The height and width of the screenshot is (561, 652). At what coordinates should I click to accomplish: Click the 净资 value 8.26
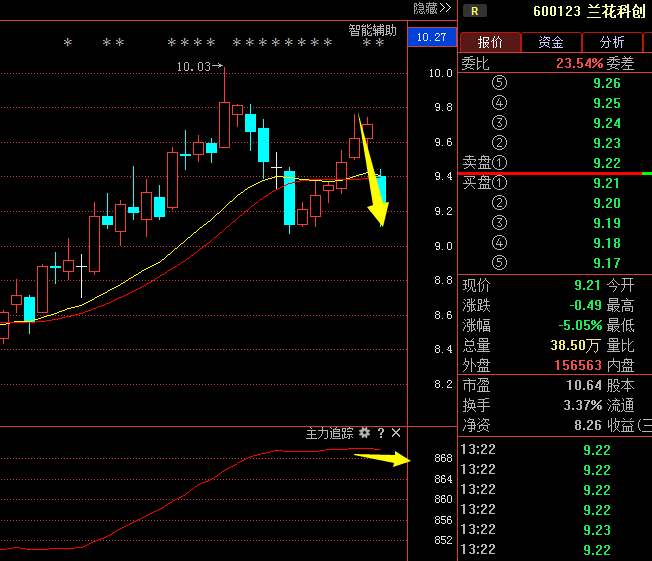(x=588, y=425)
